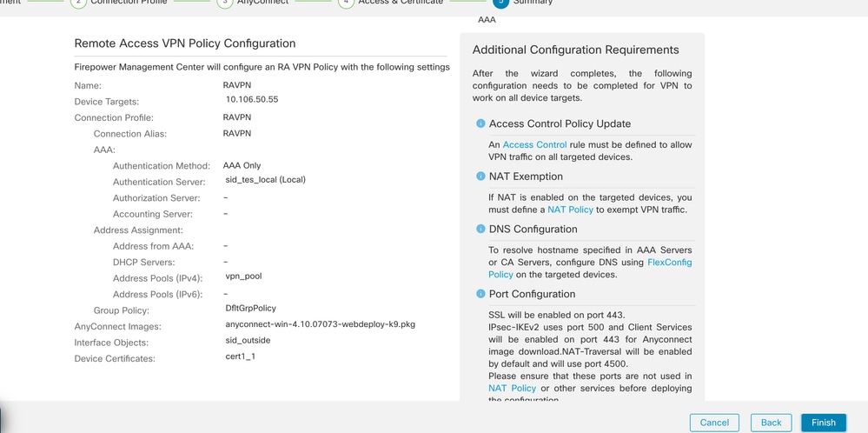Screen dimensions: 868x433
Task: Click the Address Pools (IPv6) label
Action: [158, 294]
